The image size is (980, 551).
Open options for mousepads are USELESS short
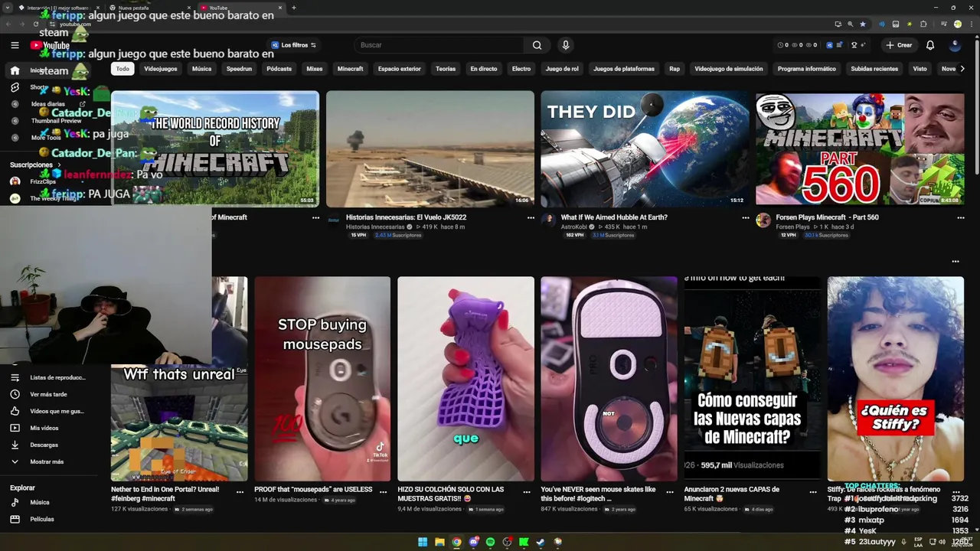(384, 492)
